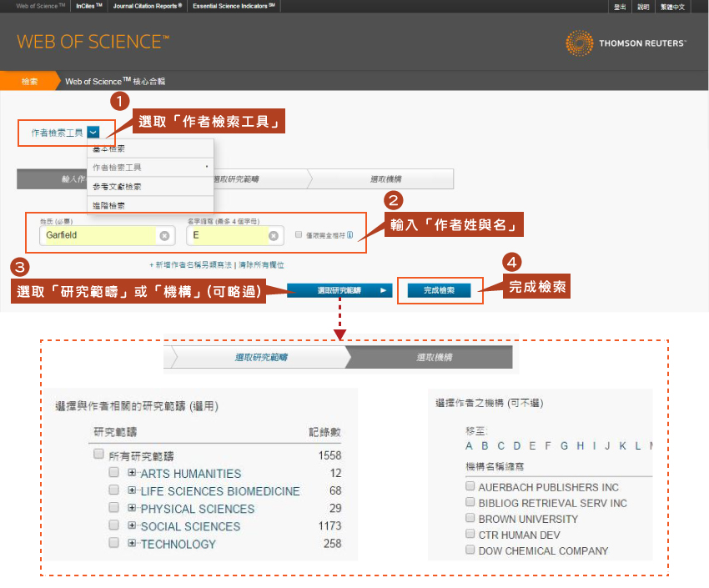The width and height of the screenshot is (709, 588).
Task: Check the SOCIAL SCIENCES checkbox
Action: tap(114, 525)
